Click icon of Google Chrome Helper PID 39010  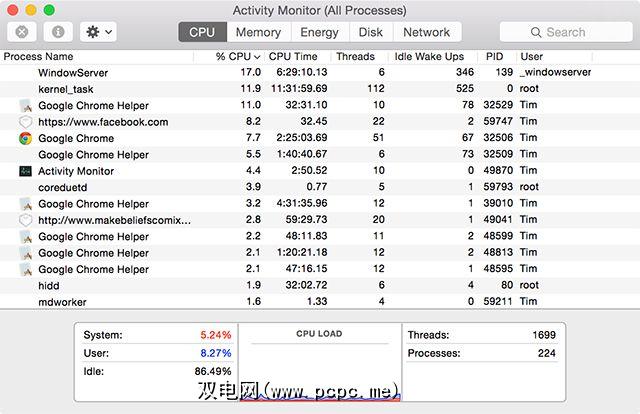click(x=26, y=204)
